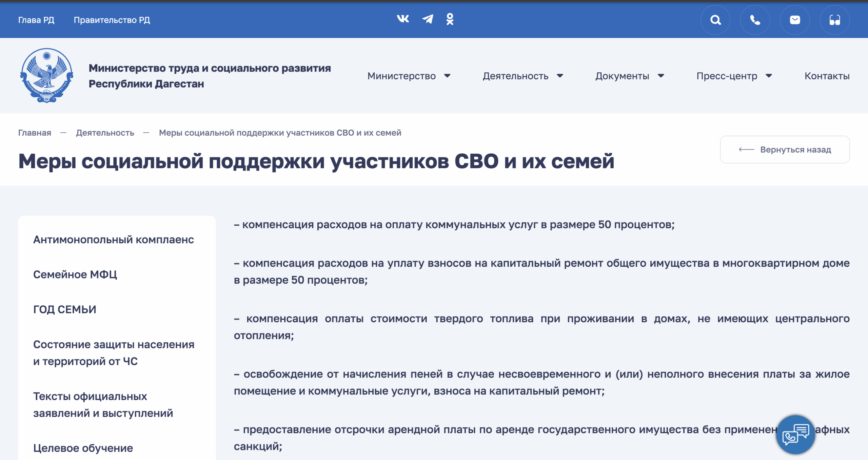Open the VK social network icon
Viewport: 868px width, 460px height.
pos(403,19)
